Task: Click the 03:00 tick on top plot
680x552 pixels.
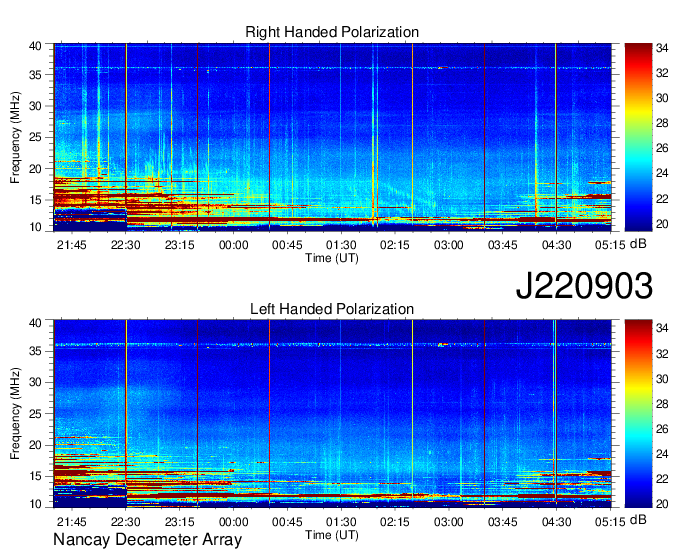Action: pyautogui.click(x=449, y=245)
